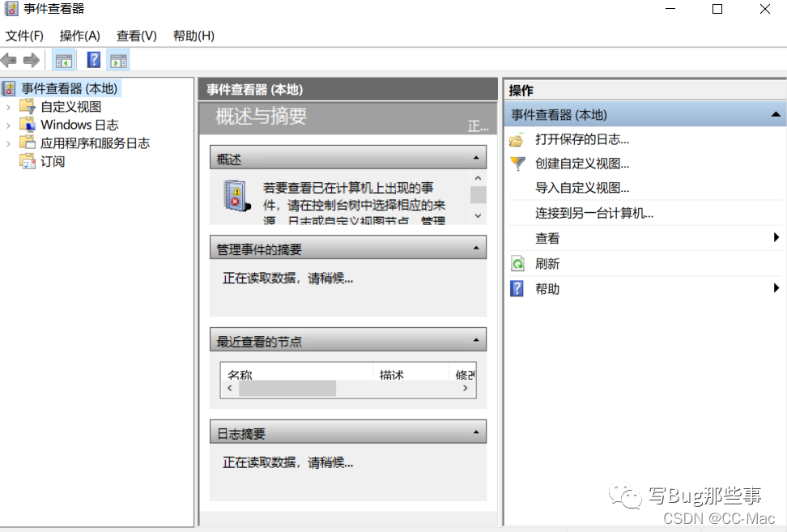This screenshot has width=787, height=532.
Task: Open the 查看 submenu arrow in Actions
Action: coord(776,237)
